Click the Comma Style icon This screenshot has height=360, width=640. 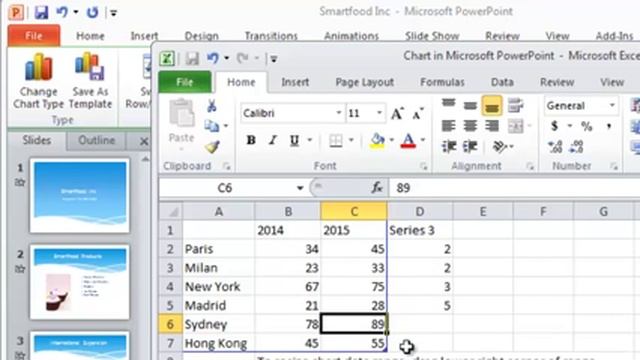(609, 126)
